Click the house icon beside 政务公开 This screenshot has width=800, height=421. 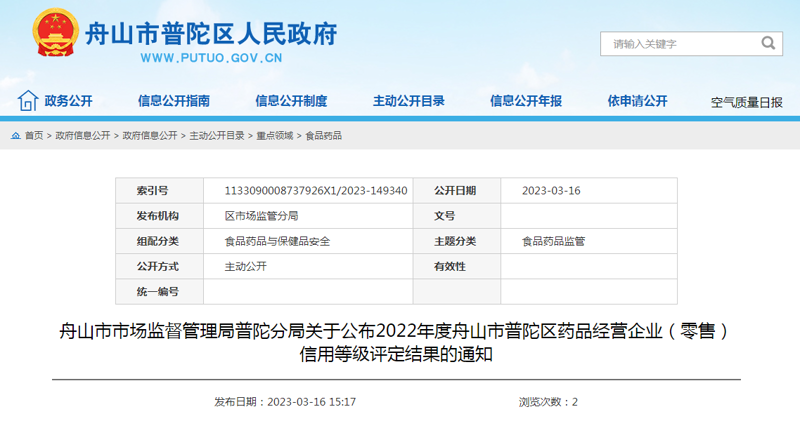tap(28, 101)
